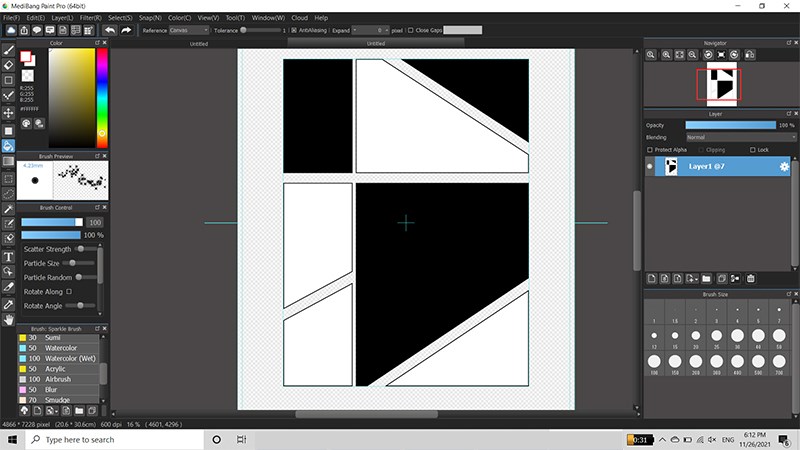Select Watercolor (Wet) brush

(x=59, y=358)
